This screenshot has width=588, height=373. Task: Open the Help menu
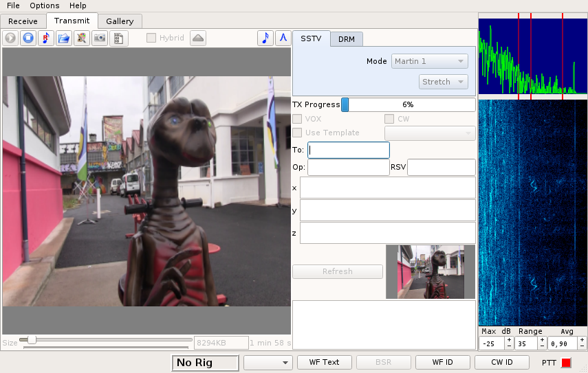[x=78, y=5]
